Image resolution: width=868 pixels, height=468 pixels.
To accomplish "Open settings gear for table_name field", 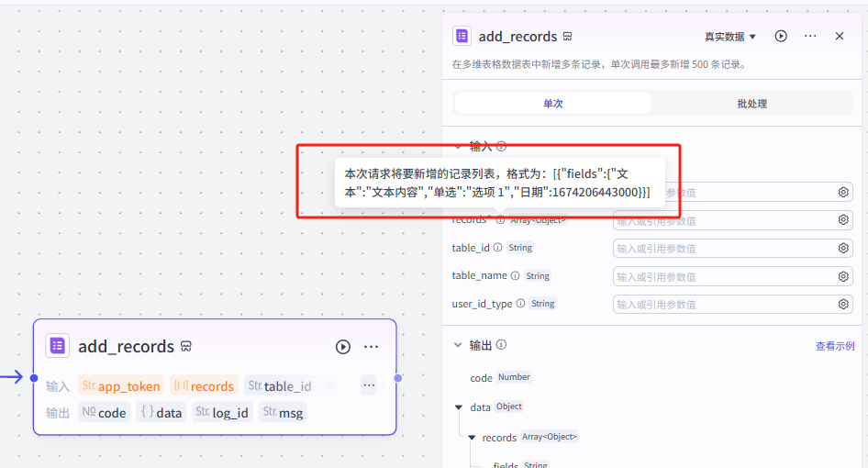I will tap(843, 276).
